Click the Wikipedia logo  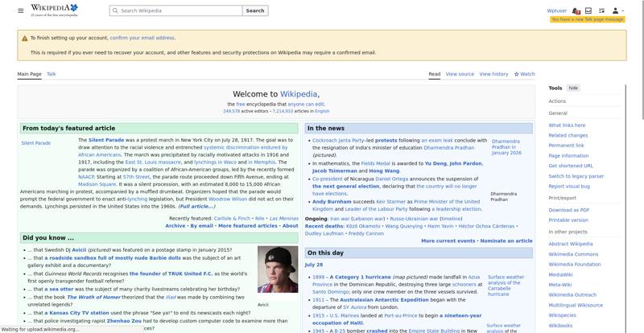point(54,10)
